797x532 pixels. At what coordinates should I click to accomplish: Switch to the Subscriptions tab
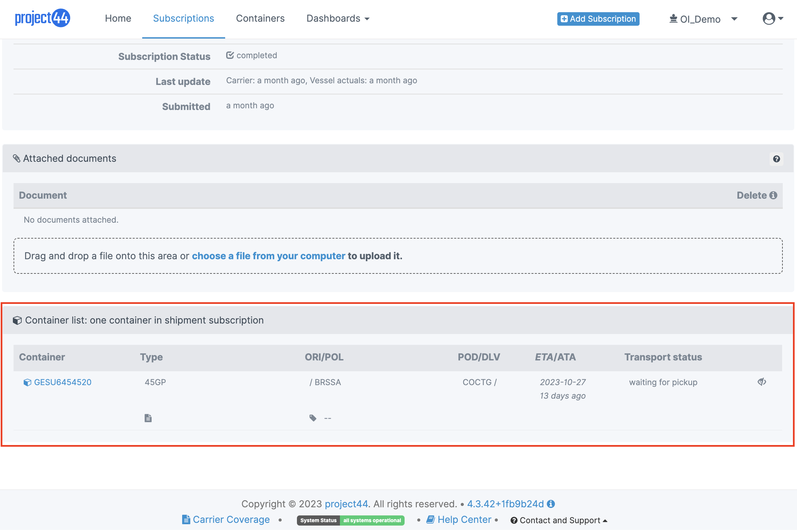[x=183, y=18]
